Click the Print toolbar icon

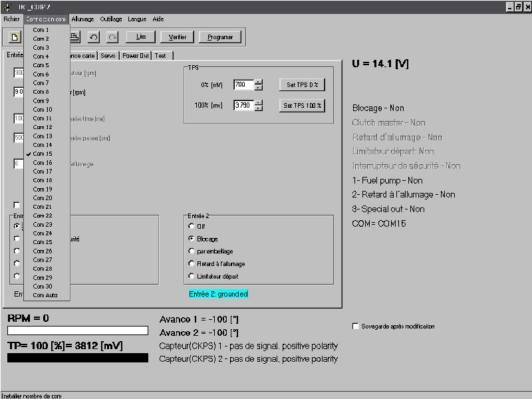pos(75,37)
